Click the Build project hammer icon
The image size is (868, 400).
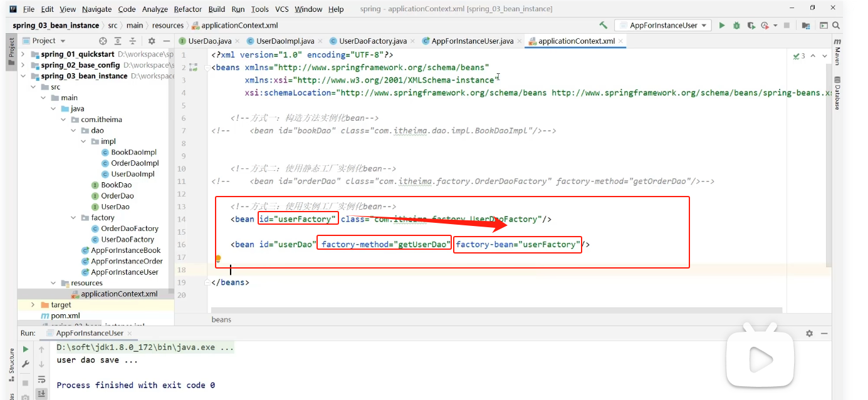coord(603,26)
